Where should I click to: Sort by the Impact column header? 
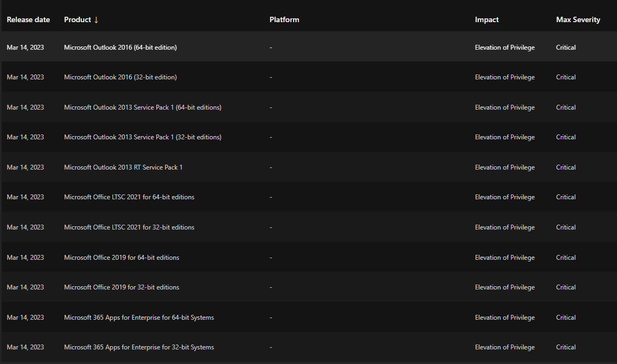[x=486, y=19]
